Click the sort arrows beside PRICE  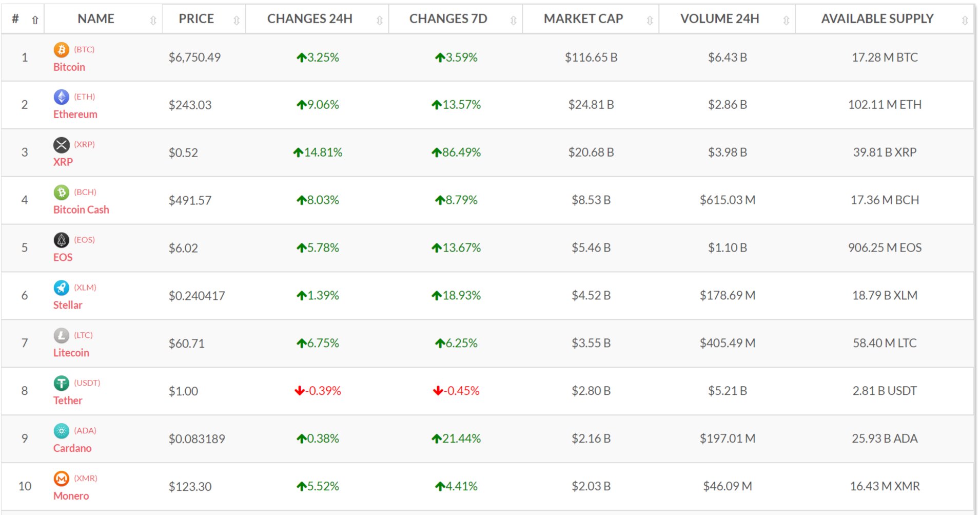click(x=237, y=21)
